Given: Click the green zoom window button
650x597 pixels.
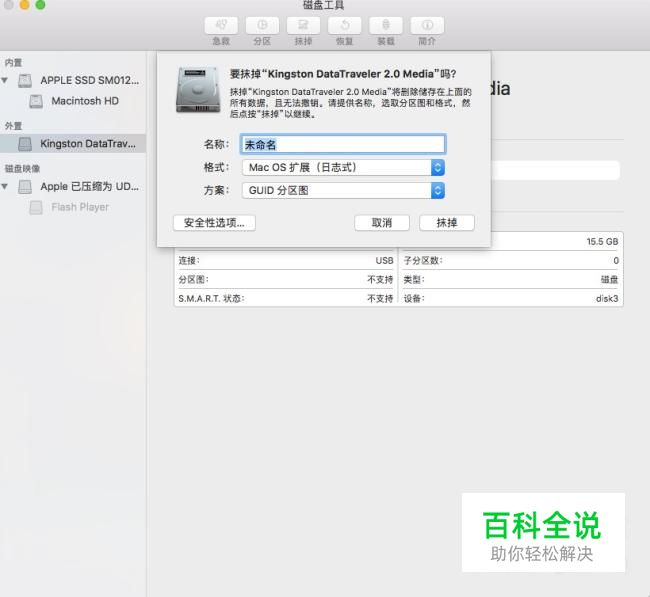Looking at the screenshot, I should pos(40,5).
